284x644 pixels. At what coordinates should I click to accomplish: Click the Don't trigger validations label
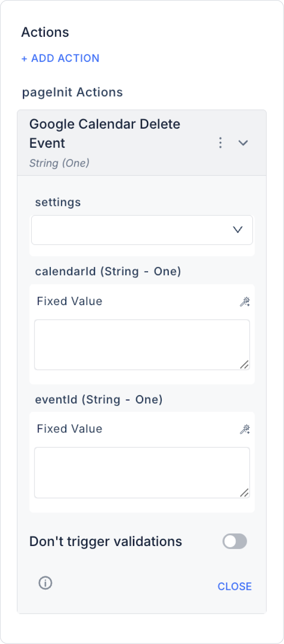tap(106, 541)
